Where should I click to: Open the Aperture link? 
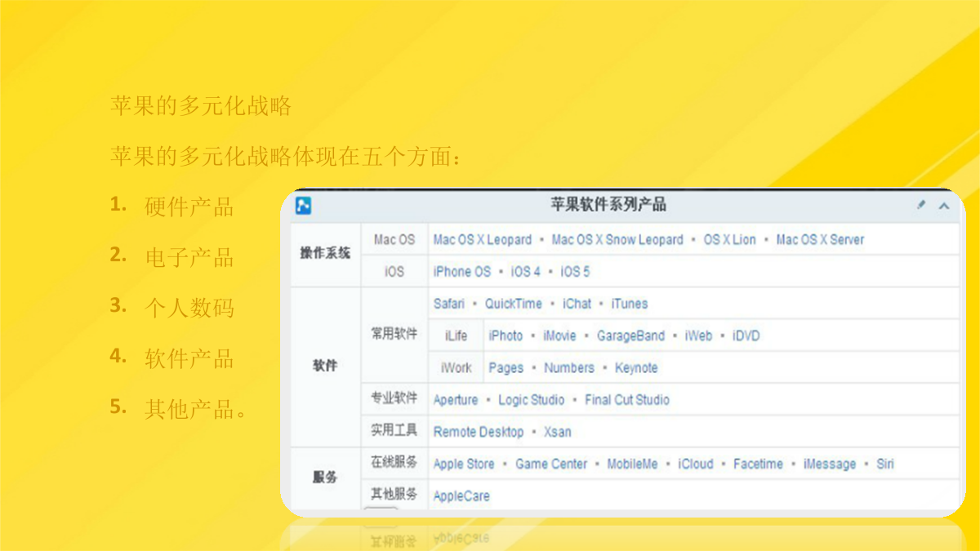[456, 400]
